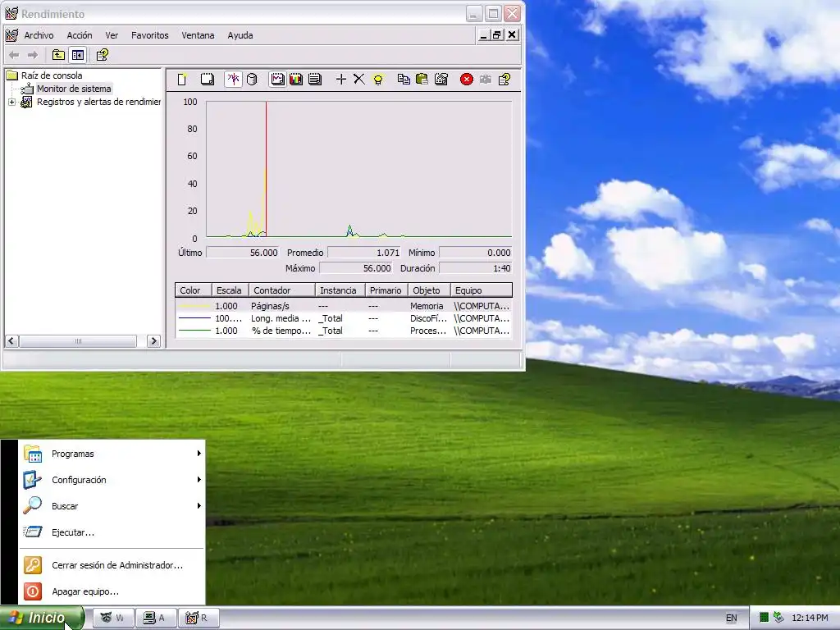Click Ejecutar... in Start menu
The height and width of the screenshot is (630, 840).
tap(112, 532)
